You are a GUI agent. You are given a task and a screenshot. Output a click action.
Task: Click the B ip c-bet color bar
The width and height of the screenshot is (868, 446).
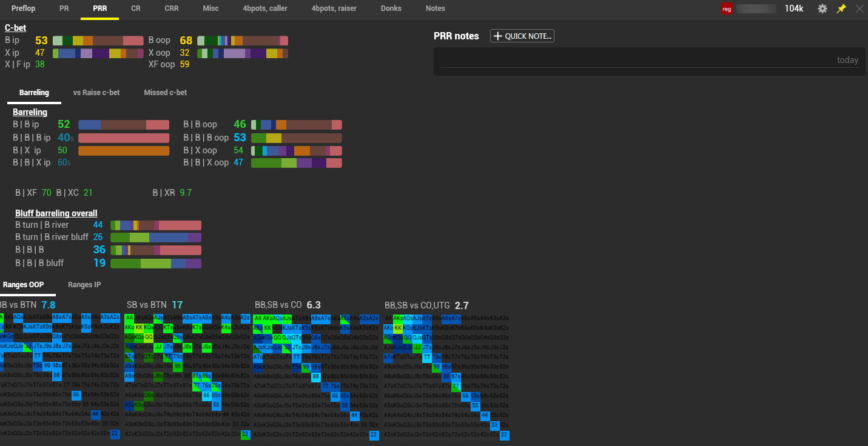tap(98, 41)
